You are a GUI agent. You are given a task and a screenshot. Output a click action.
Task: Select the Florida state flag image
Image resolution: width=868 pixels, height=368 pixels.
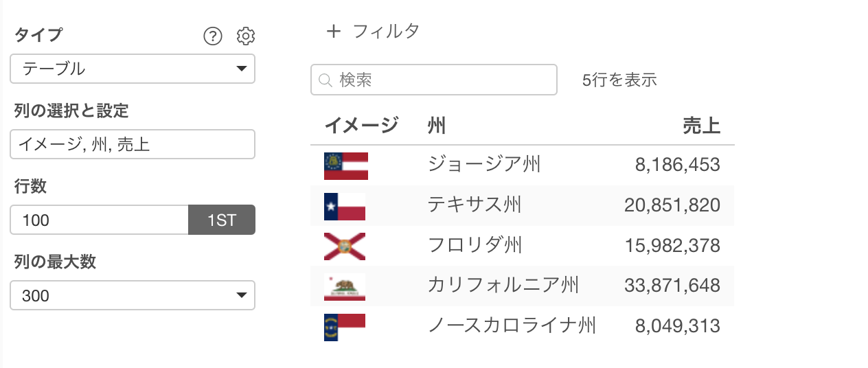(x=345, y=246)
